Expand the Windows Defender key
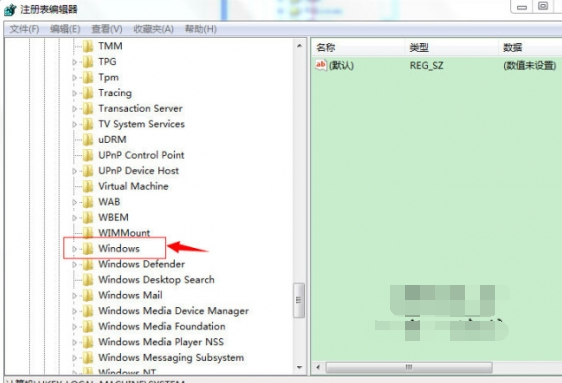This screenshot has height=383, width=562. coord(75,264)
